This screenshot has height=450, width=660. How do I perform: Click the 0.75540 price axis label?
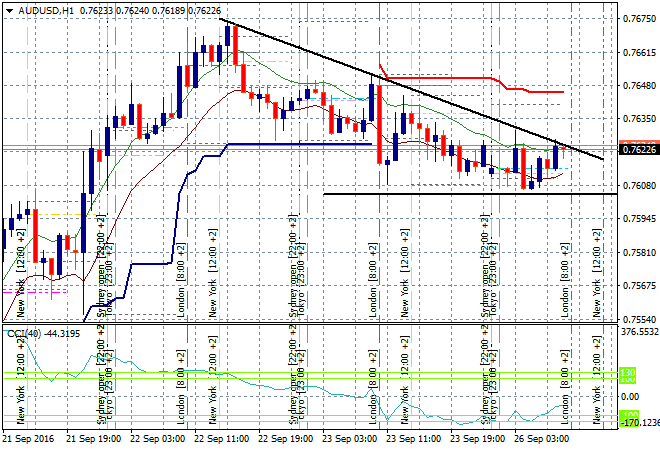point(638,319)
